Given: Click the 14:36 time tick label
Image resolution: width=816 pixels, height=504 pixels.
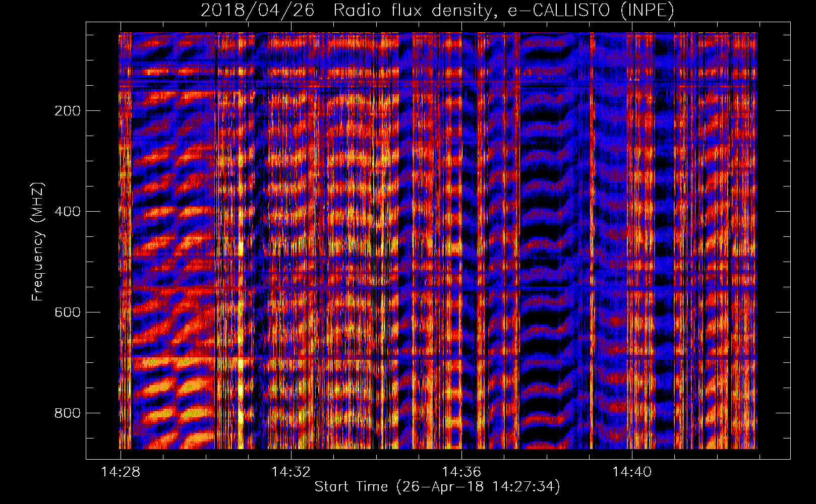Looking at the screenshot, I should tap(461, 472).
